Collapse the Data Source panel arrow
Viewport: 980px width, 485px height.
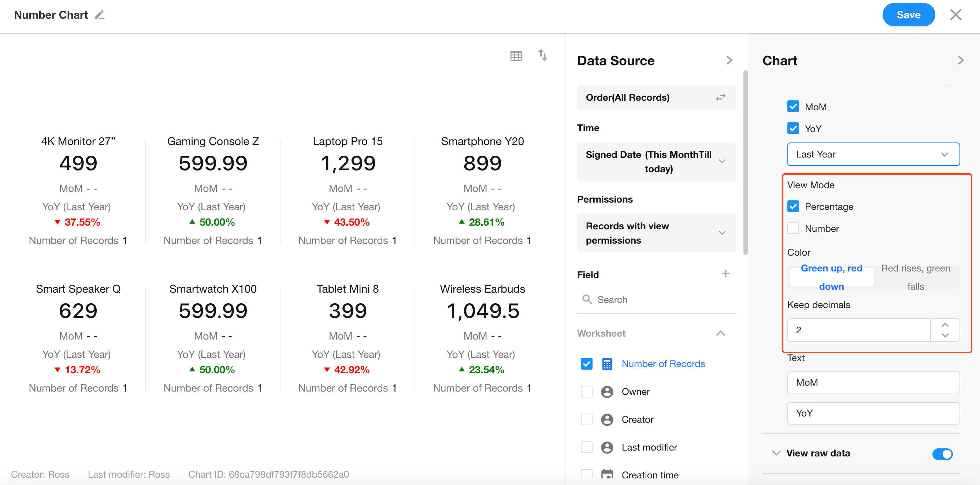pyautogui.click(x=729, y=60)
